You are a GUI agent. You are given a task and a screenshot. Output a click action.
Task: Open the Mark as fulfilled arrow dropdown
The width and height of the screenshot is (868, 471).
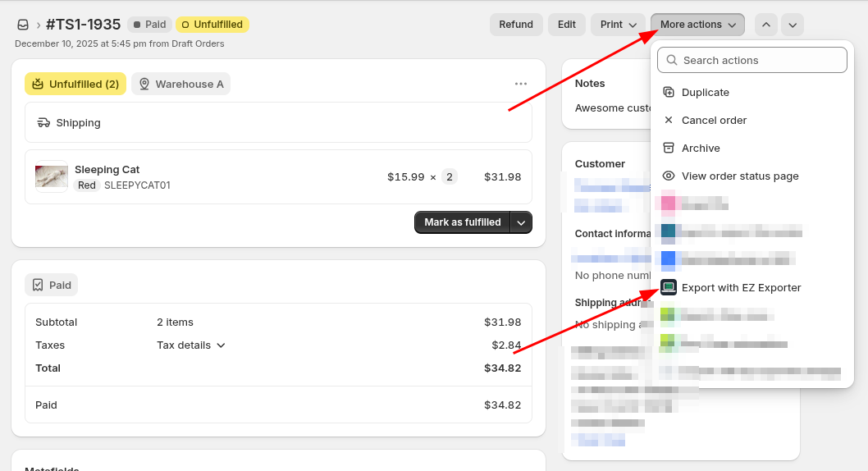click(x=522, y=222)
